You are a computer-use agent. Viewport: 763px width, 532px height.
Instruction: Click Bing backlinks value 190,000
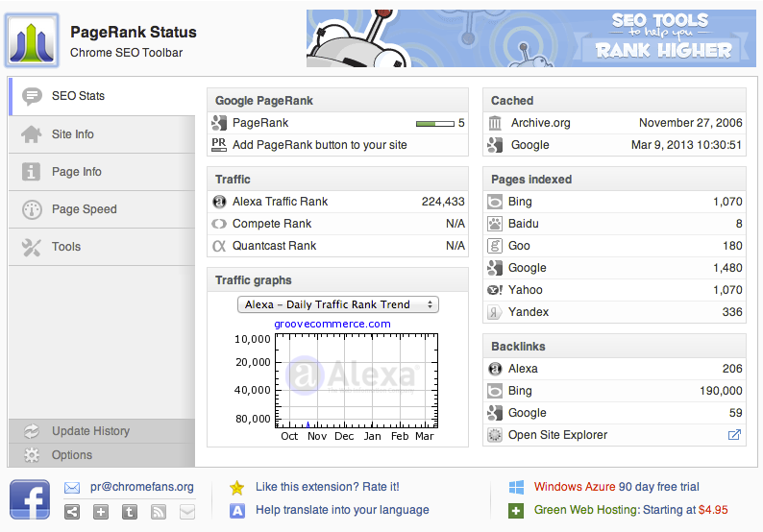click(x=721, y=391)
